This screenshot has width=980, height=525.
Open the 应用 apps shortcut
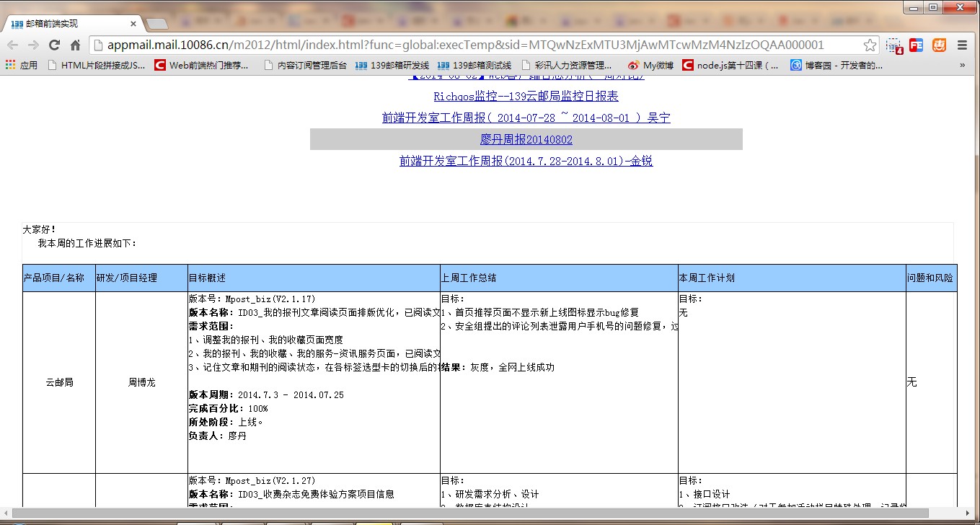21,65
